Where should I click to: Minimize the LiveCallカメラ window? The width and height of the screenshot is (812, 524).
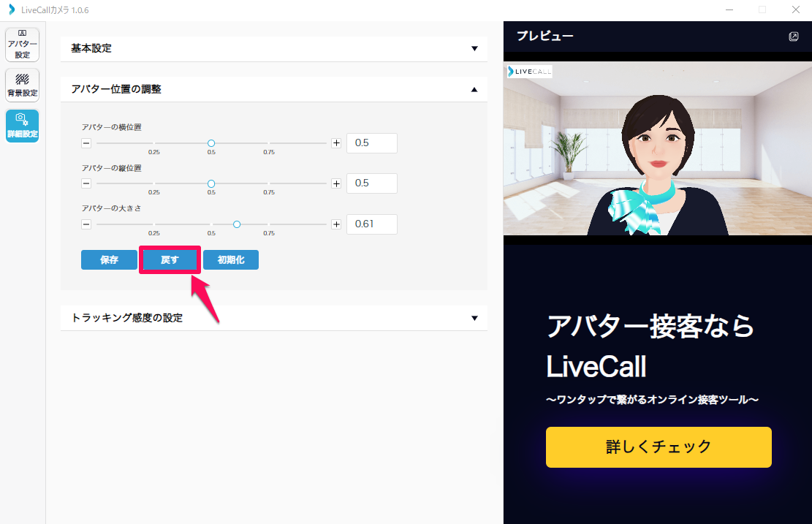tap(729, 10)
